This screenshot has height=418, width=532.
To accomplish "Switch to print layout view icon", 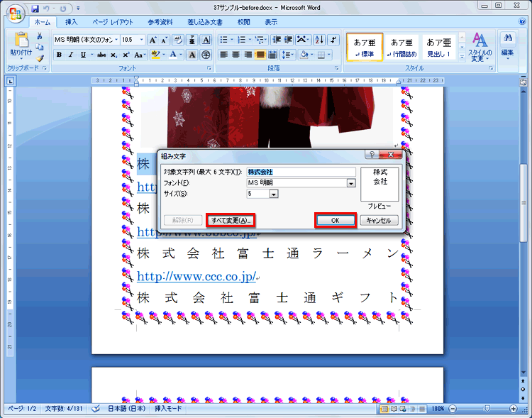I will point(384,409).
